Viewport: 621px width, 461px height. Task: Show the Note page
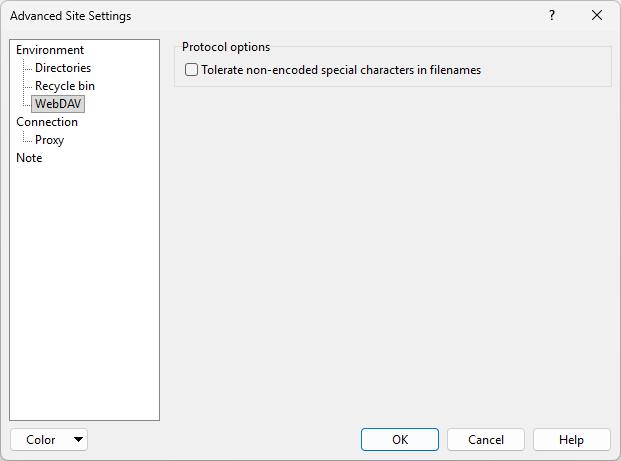tap(29, 158)
